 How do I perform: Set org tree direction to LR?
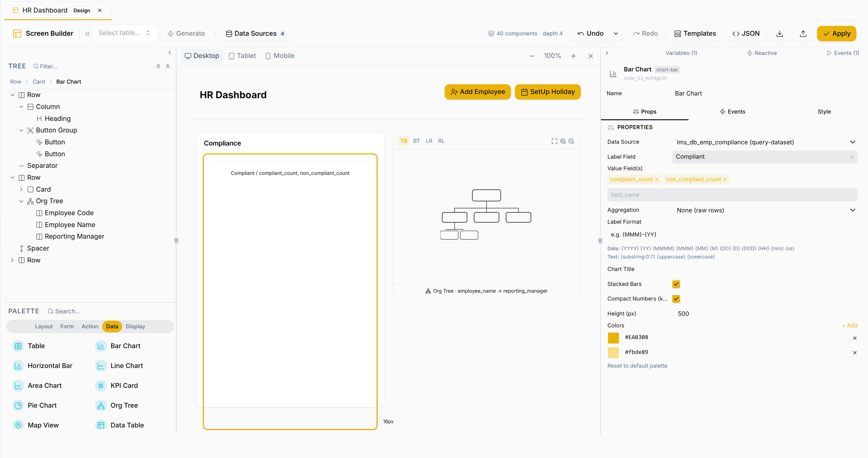[429, 141]
